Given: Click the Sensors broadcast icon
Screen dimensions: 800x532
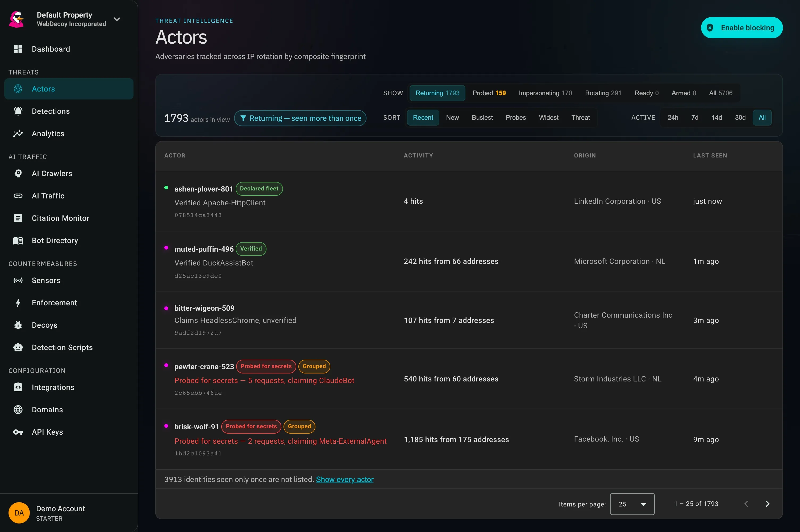Looking at the screenshot, I should click(18, 280).
